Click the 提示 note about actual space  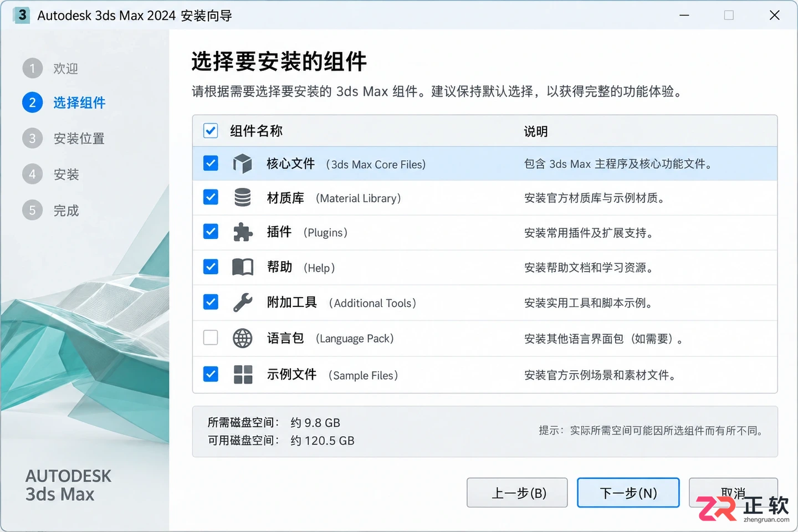pyautogui.click(x=651, y=431)
